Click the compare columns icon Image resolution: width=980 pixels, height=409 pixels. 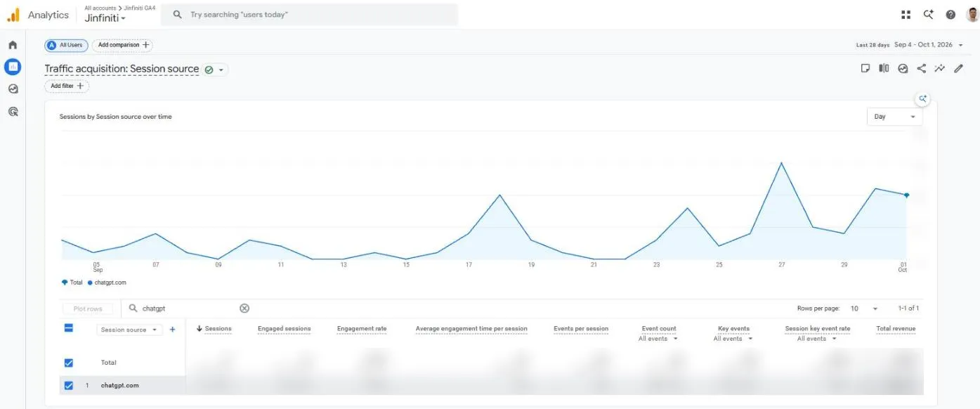pyautogui.click(x=884, y=69)
